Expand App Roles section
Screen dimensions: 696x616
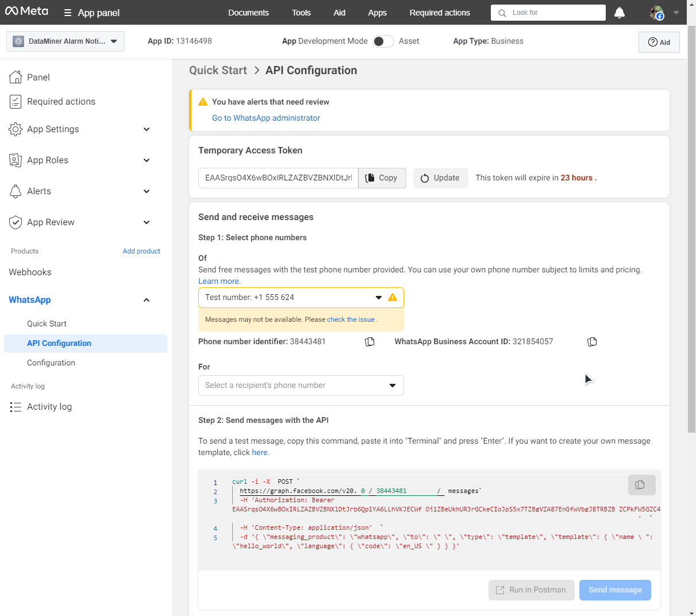click(147, 160)
